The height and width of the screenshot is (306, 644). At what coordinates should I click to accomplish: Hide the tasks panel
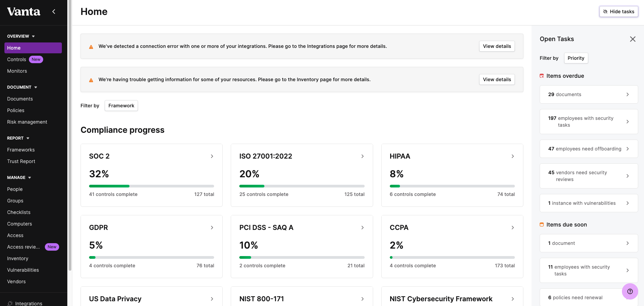pyautogui.click(x=619, y=12)
